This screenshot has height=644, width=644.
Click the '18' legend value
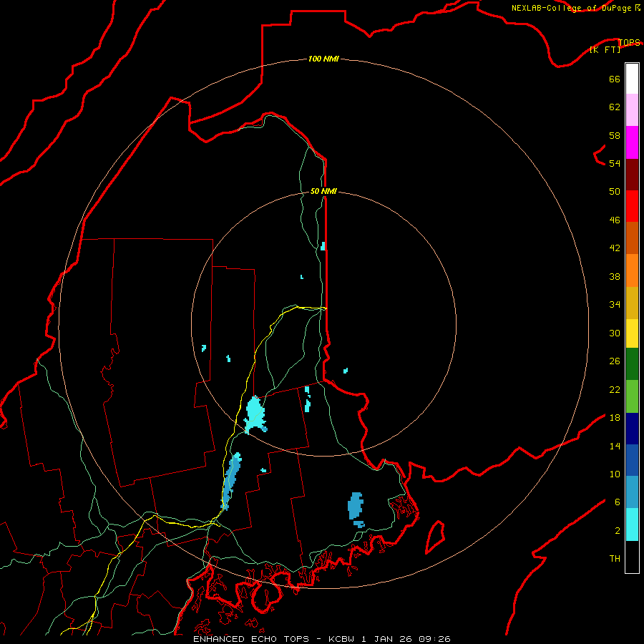615,418
